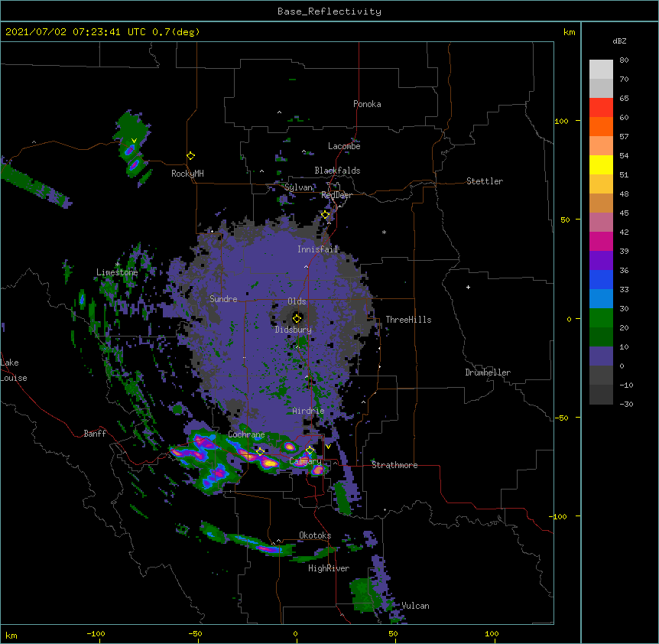The height and width of the screenshot is (644, 659).
Task: Click the km unit label at bottom left
Action: click(x=11, y=635)
